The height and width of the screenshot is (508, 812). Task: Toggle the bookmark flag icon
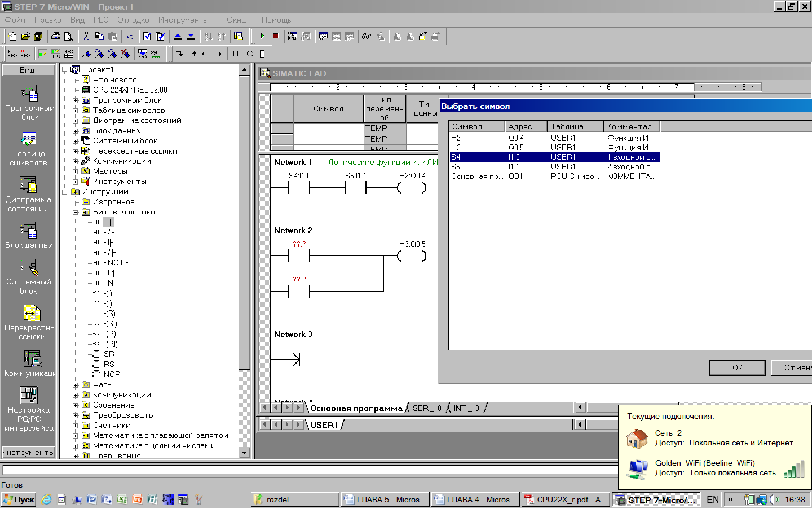tap(86, 54)
